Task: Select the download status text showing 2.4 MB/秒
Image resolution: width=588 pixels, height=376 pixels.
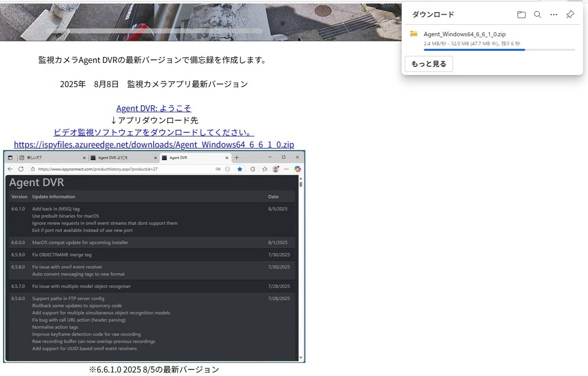Action: click(x=472, y=43)
